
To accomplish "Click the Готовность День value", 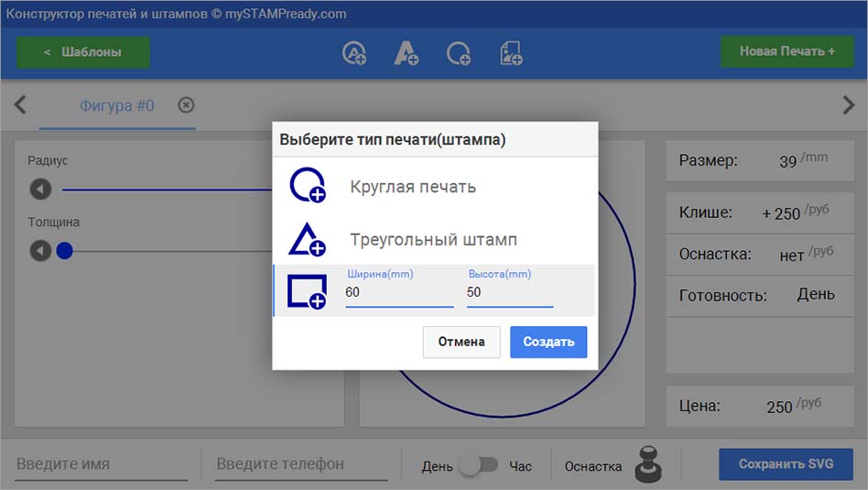I will pos(816,294).
